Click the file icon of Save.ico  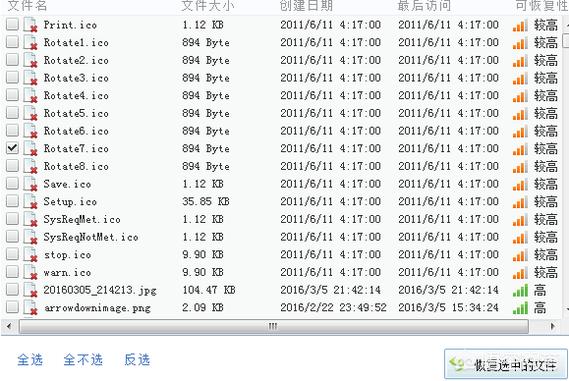[x=30, y=184]
